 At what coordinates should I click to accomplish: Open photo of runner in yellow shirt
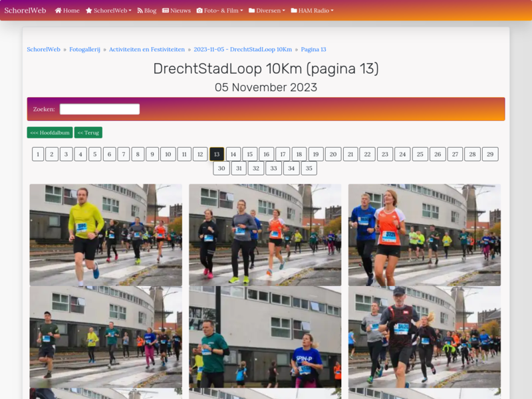point(106,235)
